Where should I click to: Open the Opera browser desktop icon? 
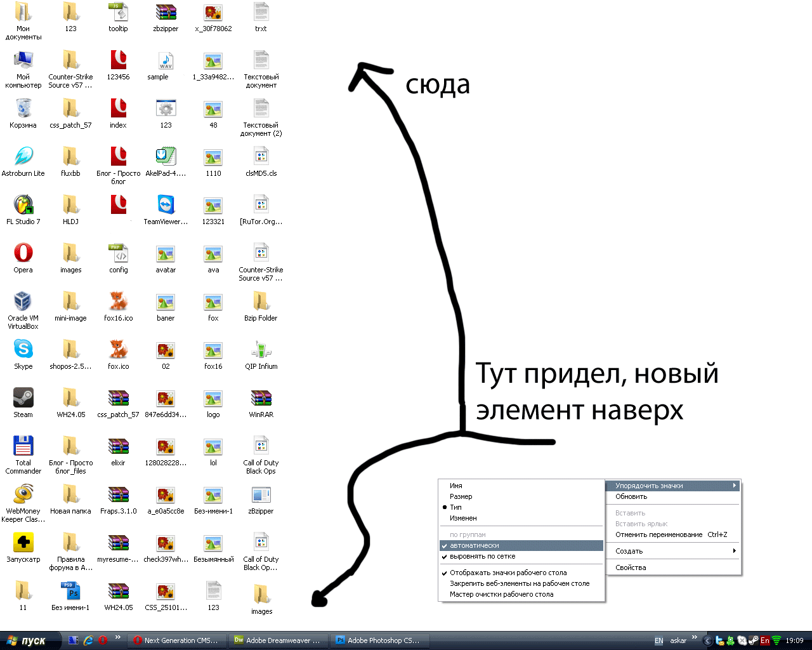(23, 253)
